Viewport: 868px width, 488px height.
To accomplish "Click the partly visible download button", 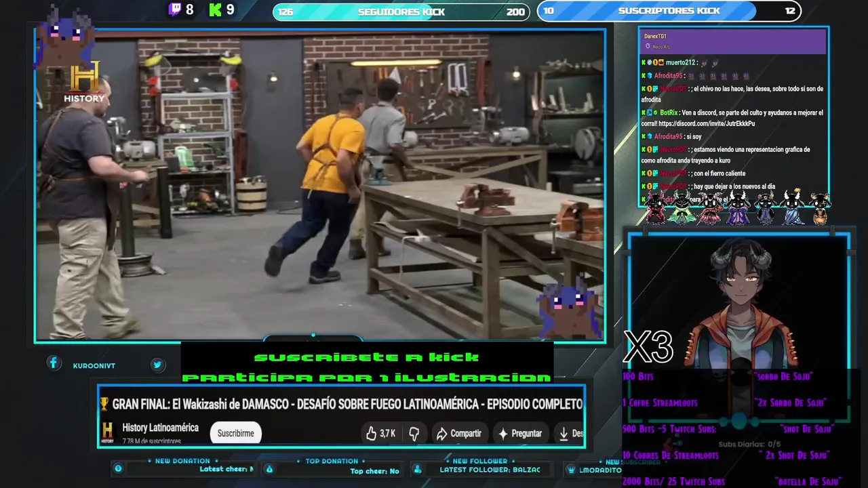I will pyautogui.click(x=570, y=433).
